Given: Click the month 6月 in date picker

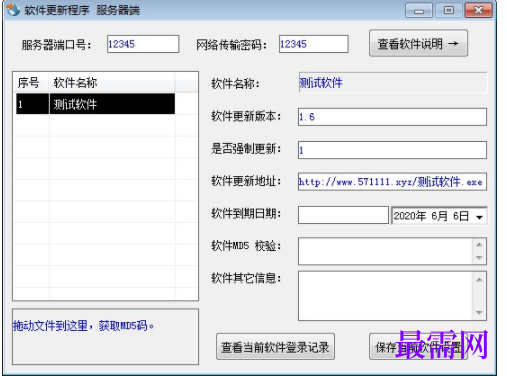Looking at the screenshot, I should tap(439, 216).
